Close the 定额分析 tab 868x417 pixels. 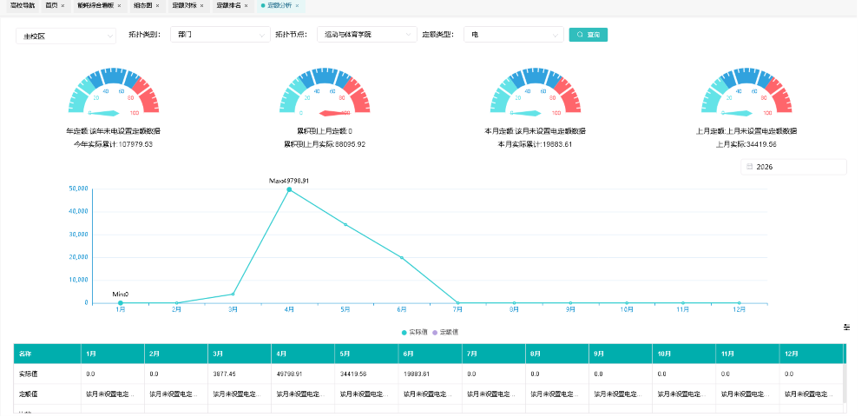pyautogui.click(x=297, y=5)
